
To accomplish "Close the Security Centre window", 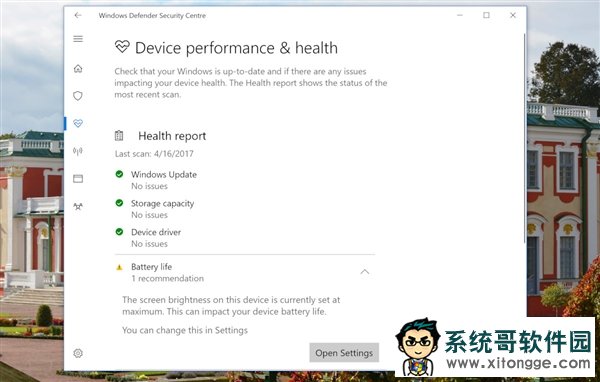I will pyautogui.click(x=513, y=15).
